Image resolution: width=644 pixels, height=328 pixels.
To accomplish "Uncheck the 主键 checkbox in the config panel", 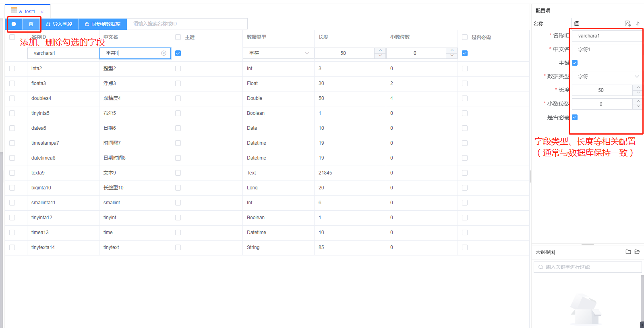I will pos(575,63).
